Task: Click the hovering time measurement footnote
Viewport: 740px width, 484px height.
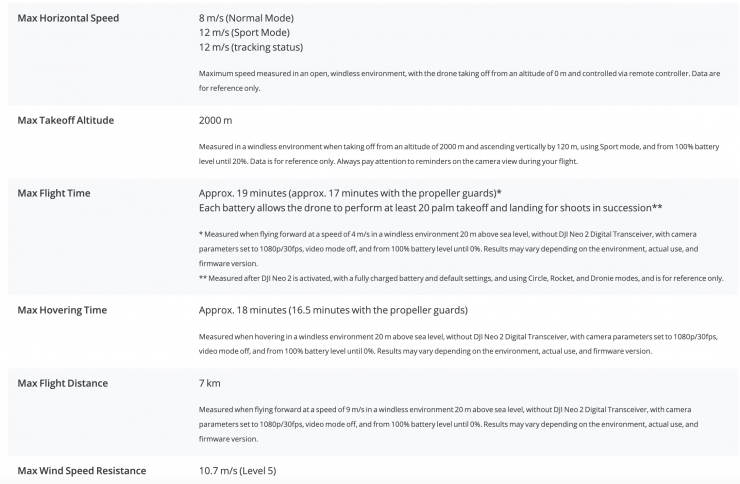Action: tap(459, 343)
